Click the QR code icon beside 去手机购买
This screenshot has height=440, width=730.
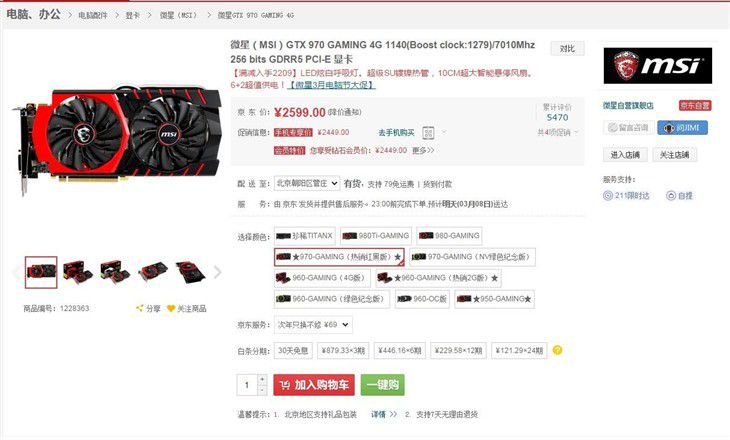428,133
